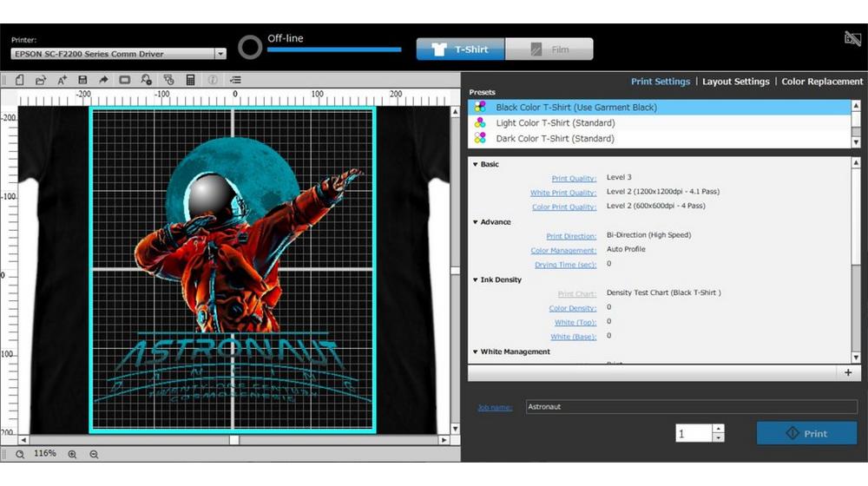The width and height of the screenshot is (868, 486).
Task: Click the open file folder icon
Action: (40, 80)
